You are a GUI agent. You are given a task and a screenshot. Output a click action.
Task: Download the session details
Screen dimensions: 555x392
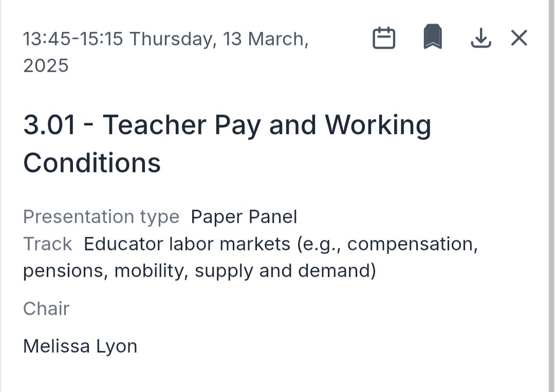click(x=481, y=38)
